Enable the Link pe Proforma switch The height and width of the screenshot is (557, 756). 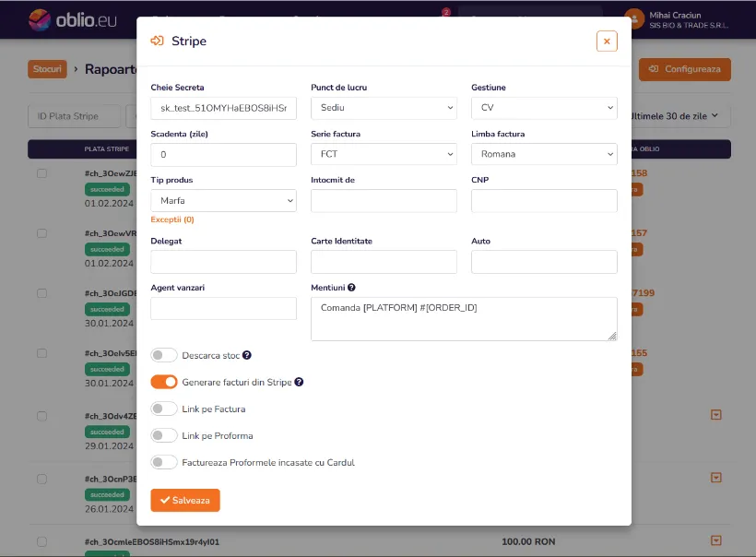coord(164,435)
